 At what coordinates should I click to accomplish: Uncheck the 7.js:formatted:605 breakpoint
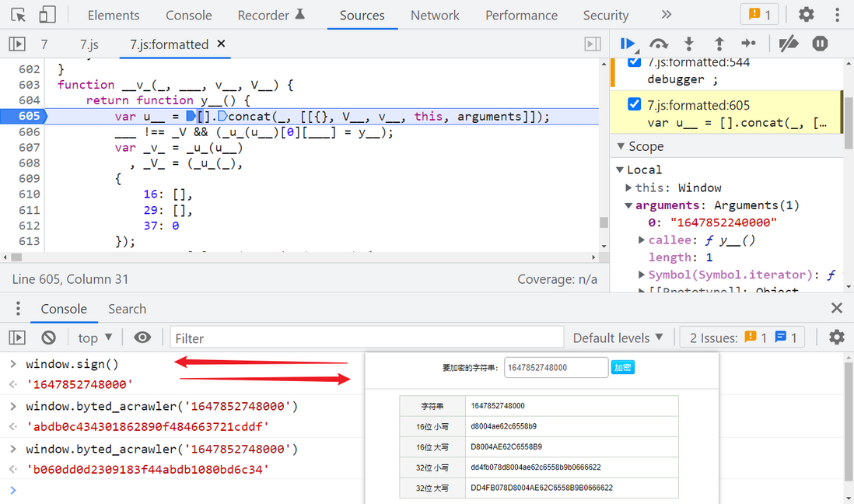634,103
